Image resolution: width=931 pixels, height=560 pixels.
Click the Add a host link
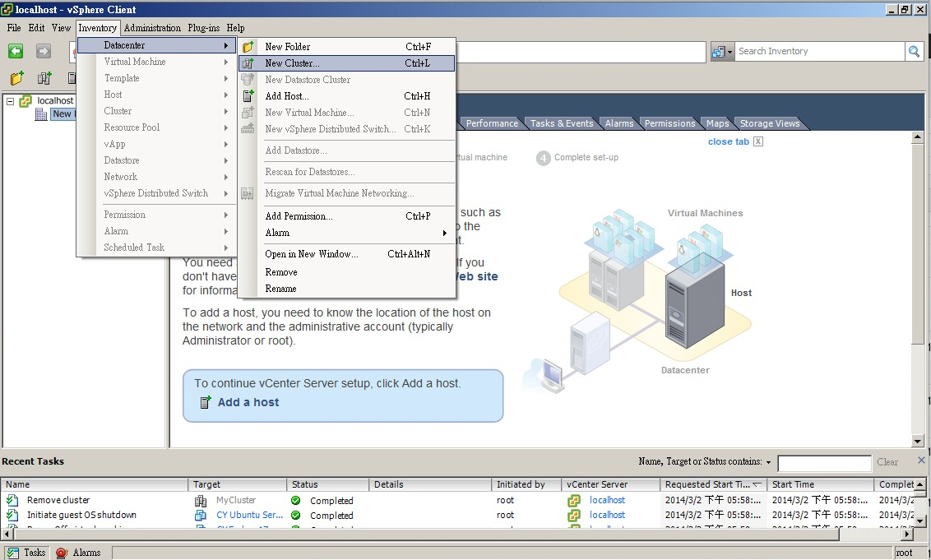coord(247,403)
